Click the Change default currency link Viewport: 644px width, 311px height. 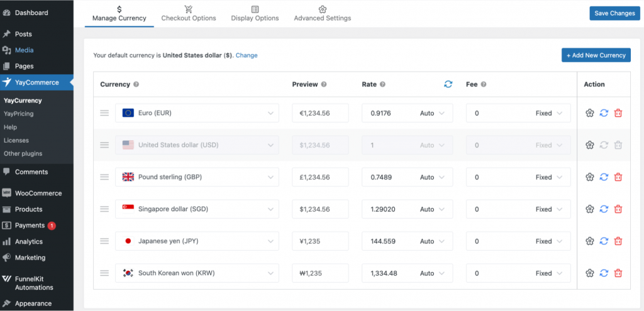247,55
